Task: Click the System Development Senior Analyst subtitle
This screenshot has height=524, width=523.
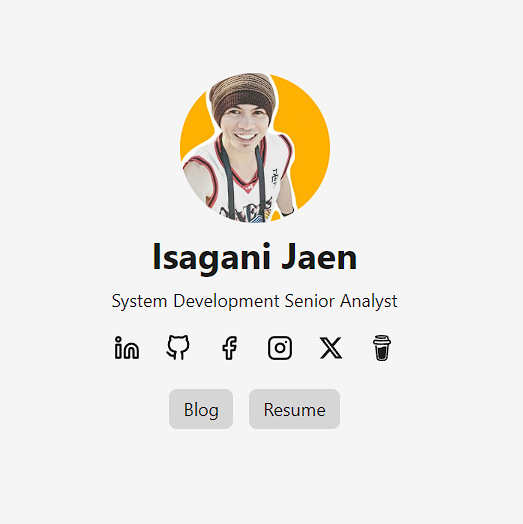Action: click(x=255, y=301)
